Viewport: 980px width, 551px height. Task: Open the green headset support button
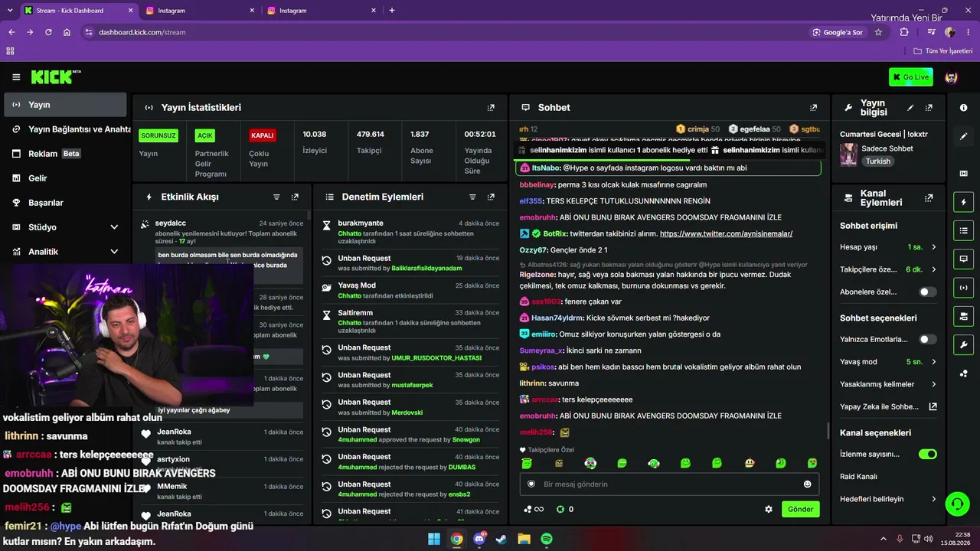click(x=957, y=504)
